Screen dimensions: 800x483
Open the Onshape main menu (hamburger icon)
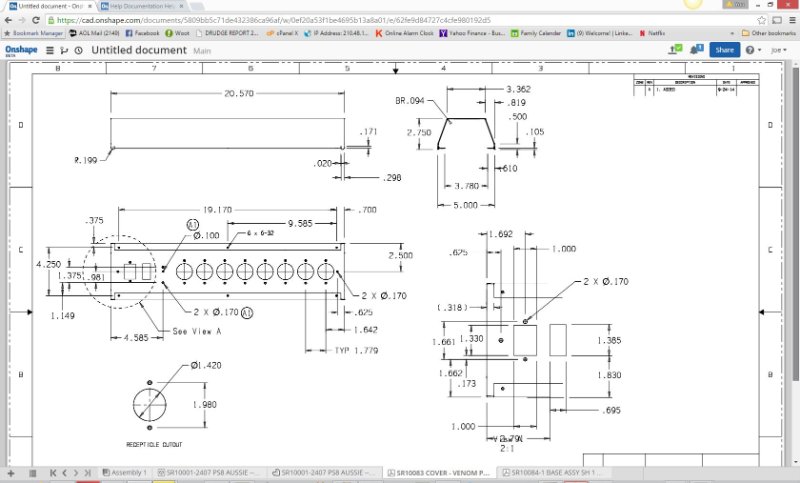[x=50, y=50]
